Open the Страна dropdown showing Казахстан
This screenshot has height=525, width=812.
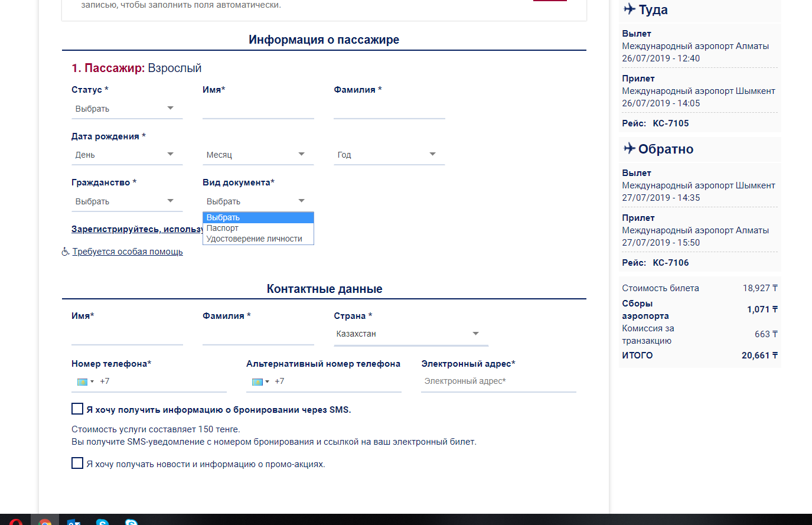tap(411, 334)
